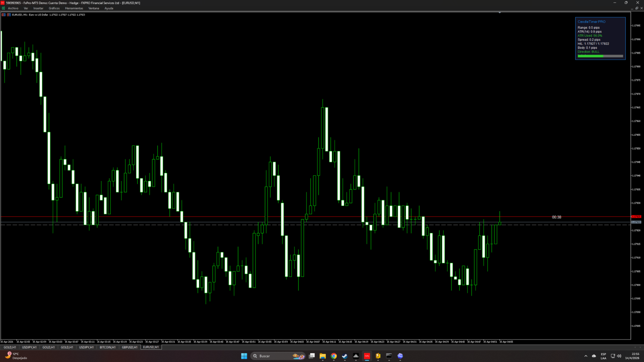The height and width of the screenshot is (362, 644).
Task: Open Steam from the taskbar
Action: coord(345,356)
